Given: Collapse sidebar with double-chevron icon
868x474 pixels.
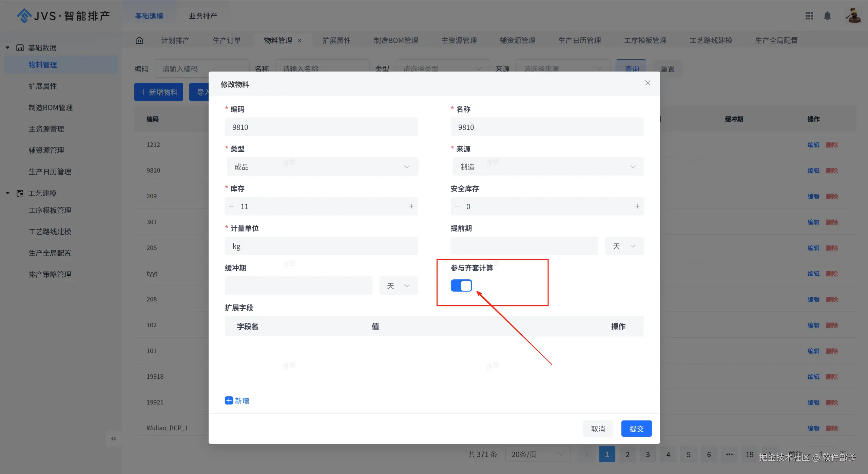Looking at the screenshot, I should click(114, 438).
